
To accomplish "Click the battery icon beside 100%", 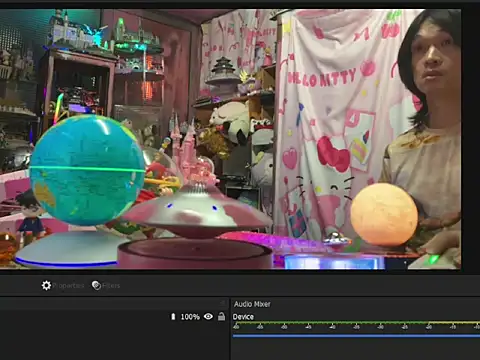I will (x=173, y=317).
